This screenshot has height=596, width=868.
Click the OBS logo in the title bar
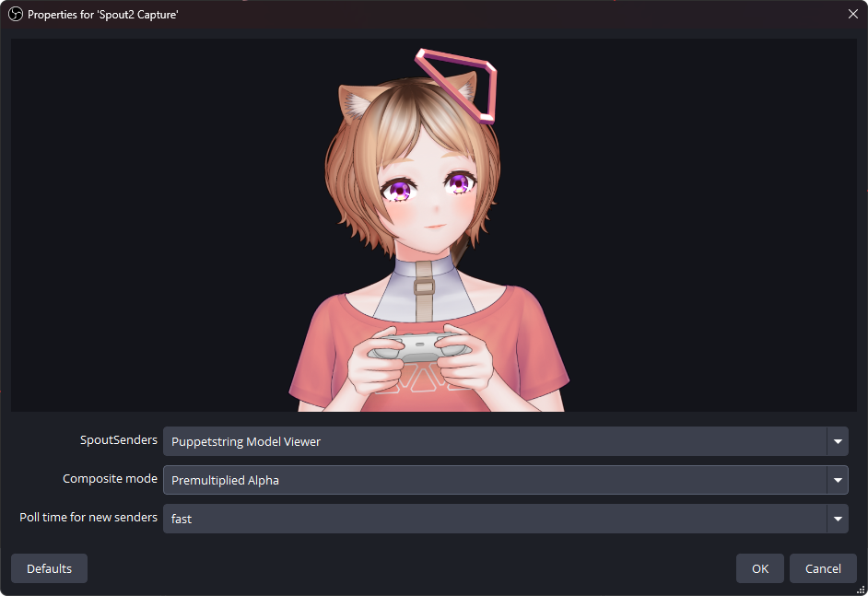coord(16,14)
